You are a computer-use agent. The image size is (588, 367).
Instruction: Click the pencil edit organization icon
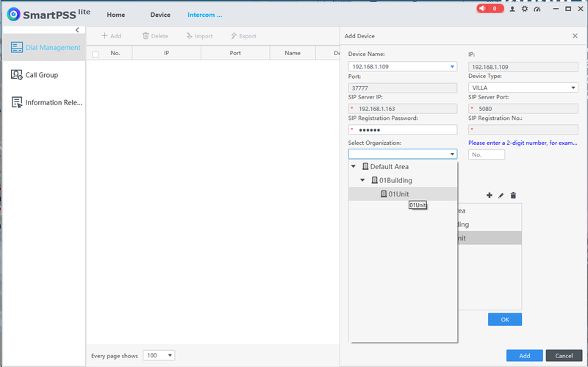click(501, 195)
